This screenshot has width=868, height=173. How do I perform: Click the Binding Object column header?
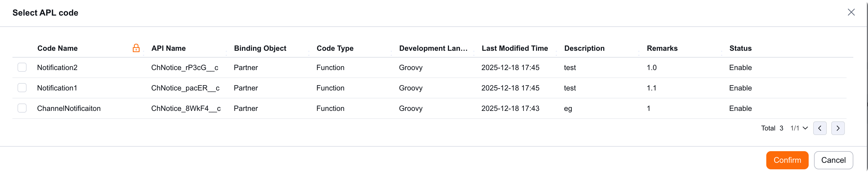(260, 48)
